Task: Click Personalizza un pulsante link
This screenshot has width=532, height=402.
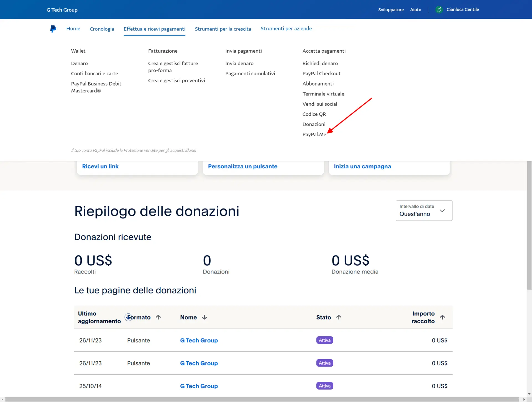Action: pyautogui.click(x=242, y=166)
